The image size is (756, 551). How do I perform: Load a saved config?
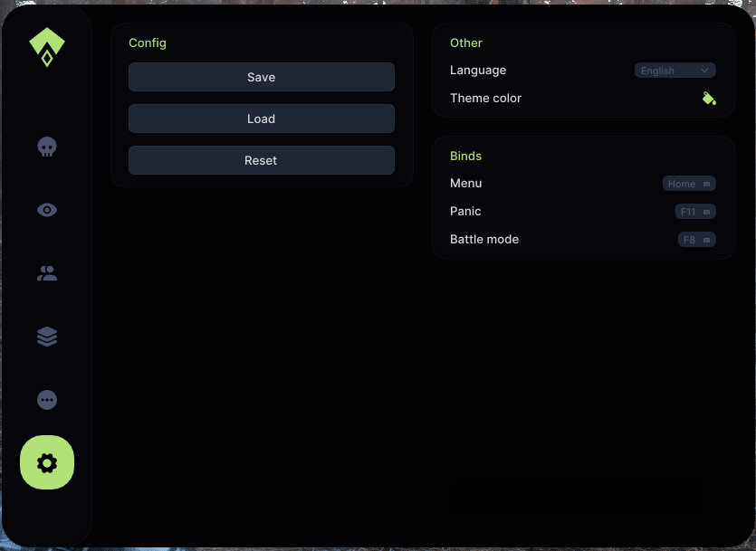(x=261, y=119)
